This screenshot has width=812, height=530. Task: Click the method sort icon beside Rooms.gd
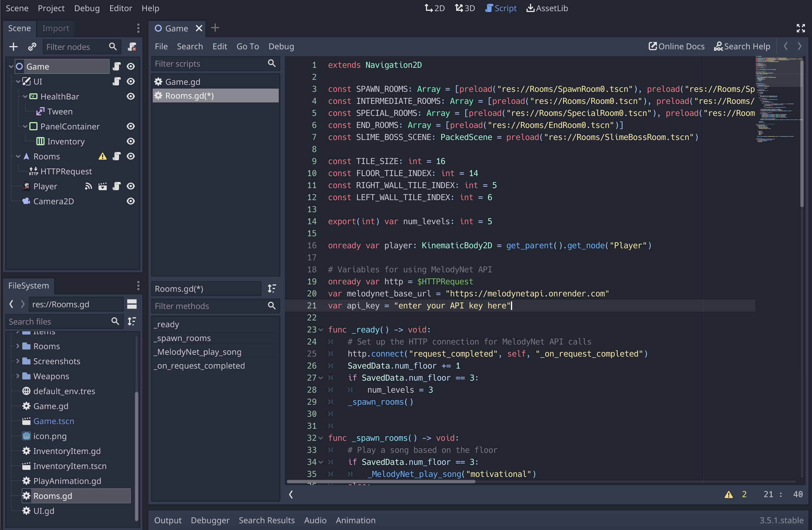click(x=272, y=288)
